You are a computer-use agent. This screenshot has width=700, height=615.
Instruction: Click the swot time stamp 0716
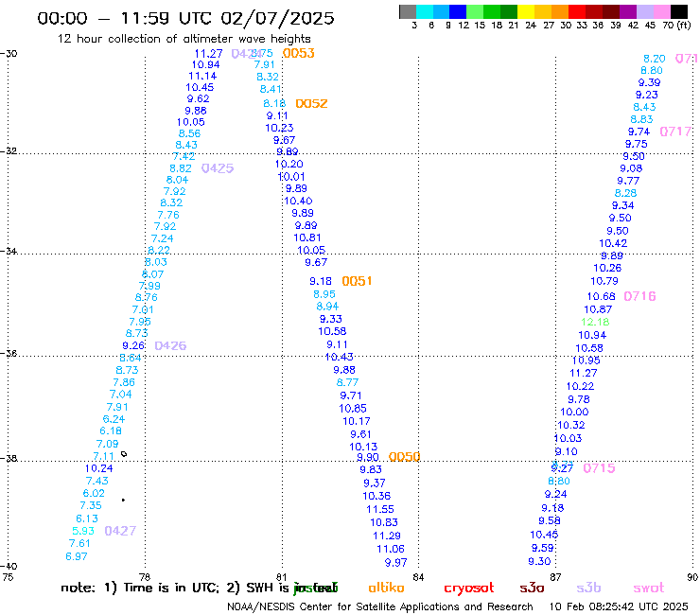(x=639, y=296)
